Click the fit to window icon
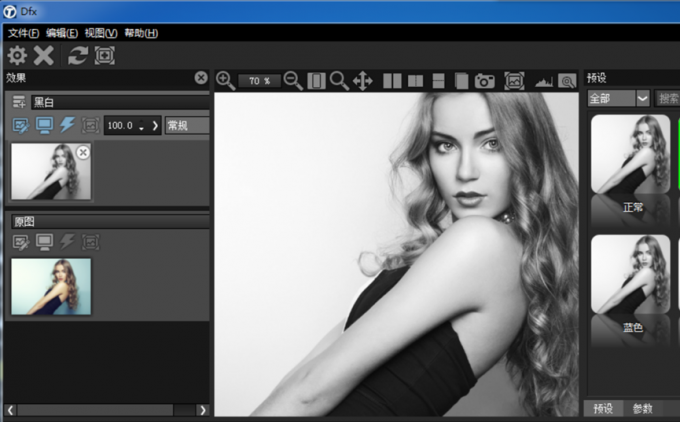The width and height of the screenshot is (680, 422). pos(317,81)
